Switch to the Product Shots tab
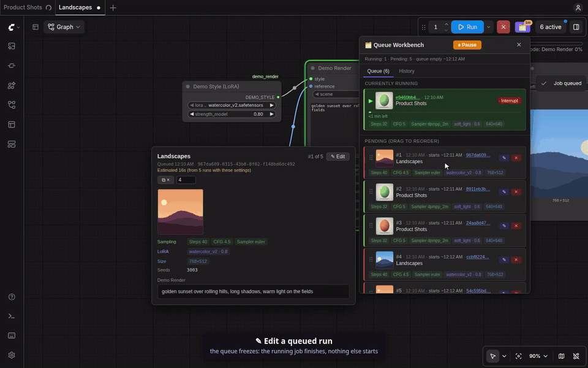Viewport: 588px width, 368px height. tap(28, 7)
